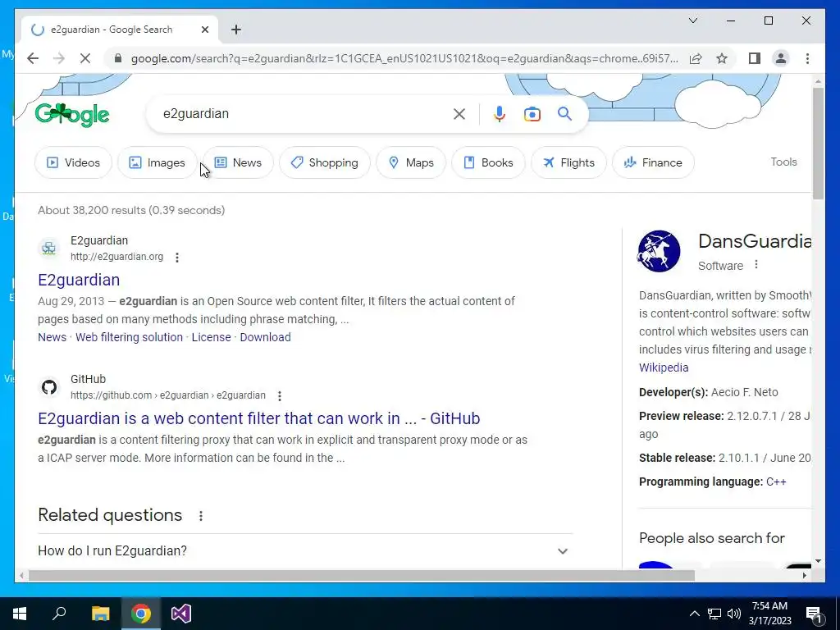Open the License sitelink
Image resolution: width=840 pixels, height=630 pixels.
[x=211, y=337]
